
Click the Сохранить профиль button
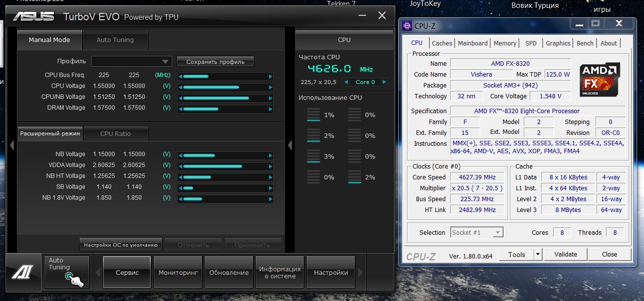(x=215, y=62)
